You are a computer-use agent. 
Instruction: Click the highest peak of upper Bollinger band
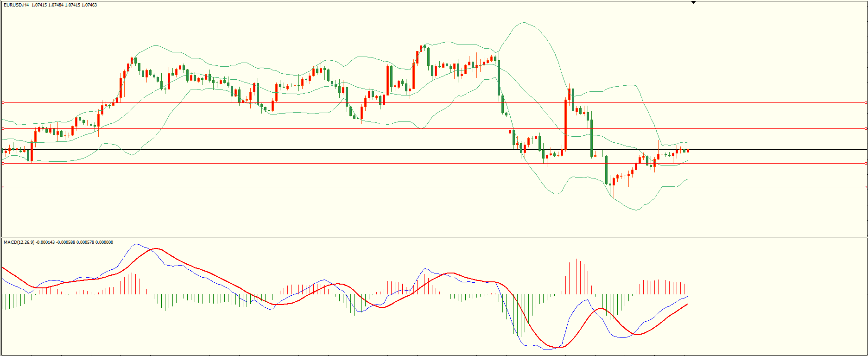524,22
